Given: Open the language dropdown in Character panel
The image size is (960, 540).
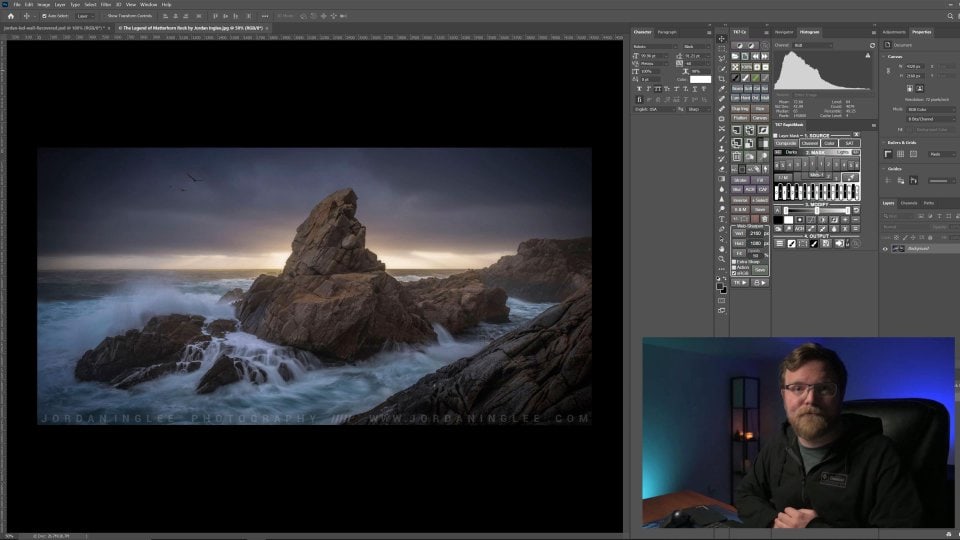Looking at the screenshot, I should (x=655, y=110).
